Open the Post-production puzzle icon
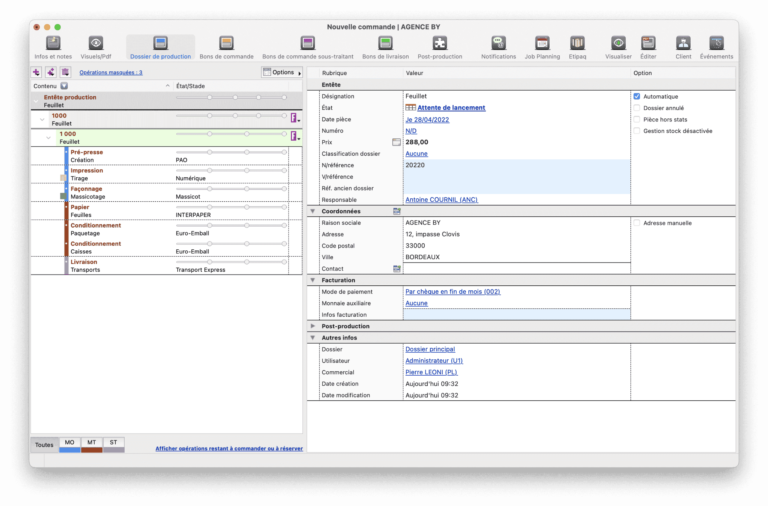The width and height of the screenshot is (768, 506). (440, 43)
